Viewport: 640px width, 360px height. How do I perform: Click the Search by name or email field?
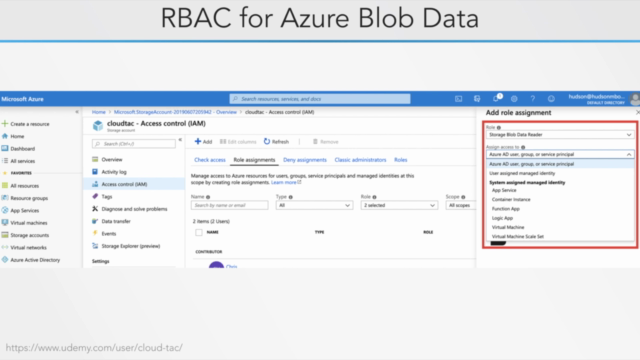[229, 205]
